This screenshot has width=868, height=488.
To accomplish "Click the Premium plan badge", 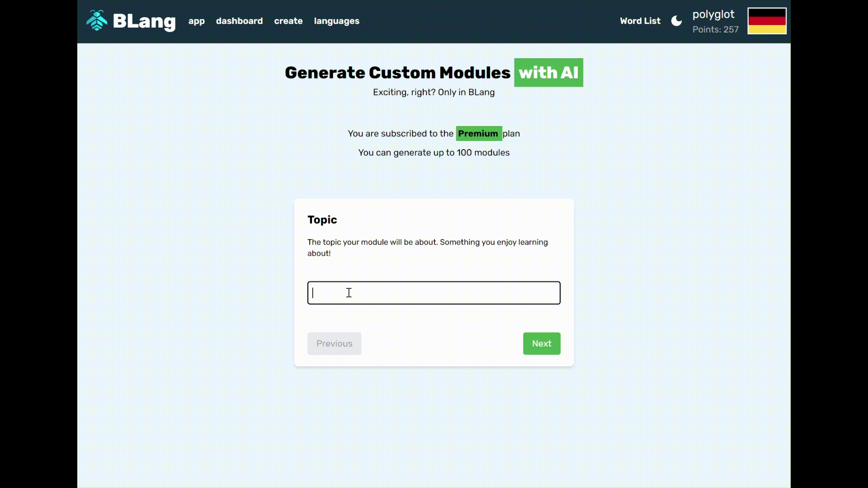I will (478, 133).
